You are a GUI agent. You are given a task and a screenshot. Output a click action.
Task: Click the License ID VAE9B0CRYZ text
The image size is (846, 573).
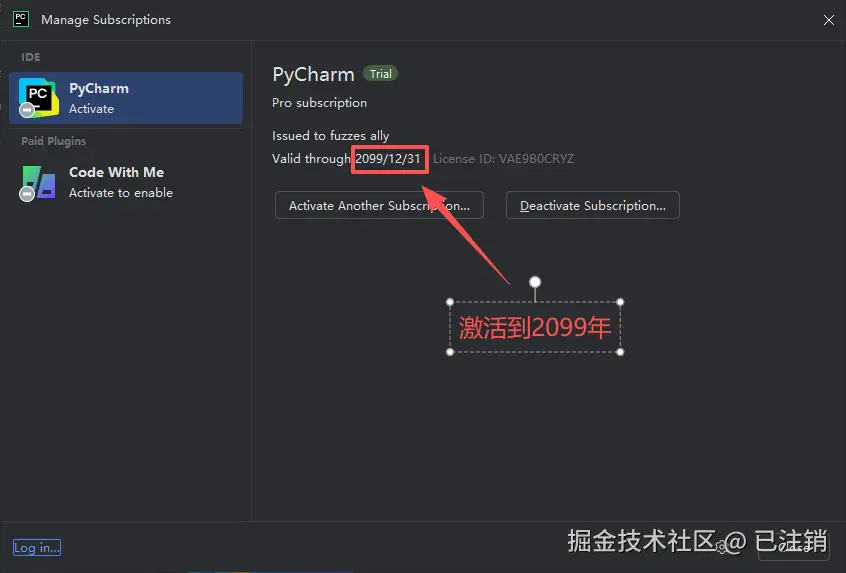click(x=503, y=159)
